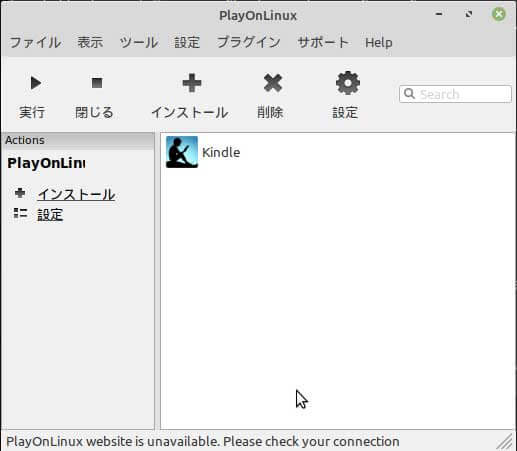
Task: Click the Actions panel header
Action: point(78,140)
